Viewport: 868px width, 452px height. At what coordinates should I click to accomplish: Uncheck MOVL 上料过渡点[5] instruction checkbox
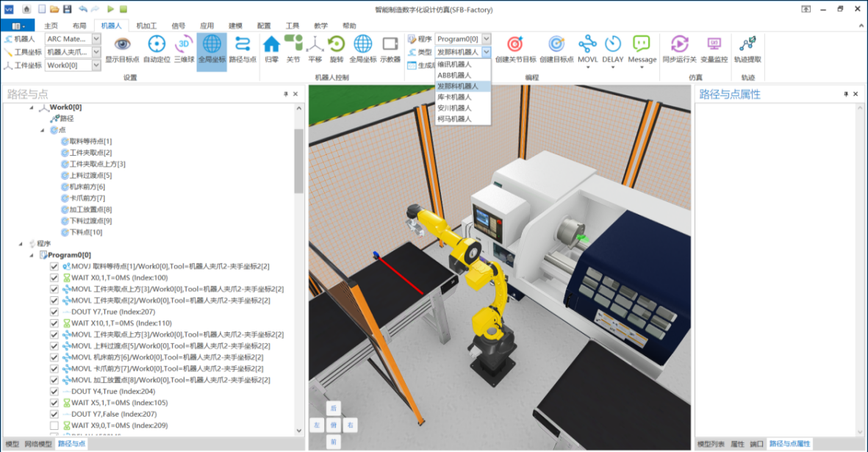[x=54, y=345]
